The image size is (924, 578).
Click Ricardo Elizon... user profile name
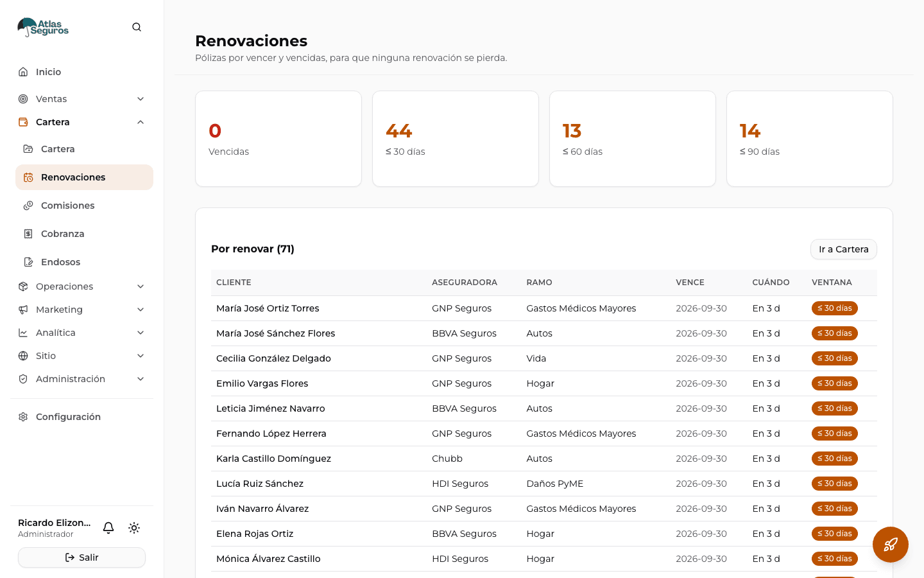pyautogui.click(x=55, y=523)
